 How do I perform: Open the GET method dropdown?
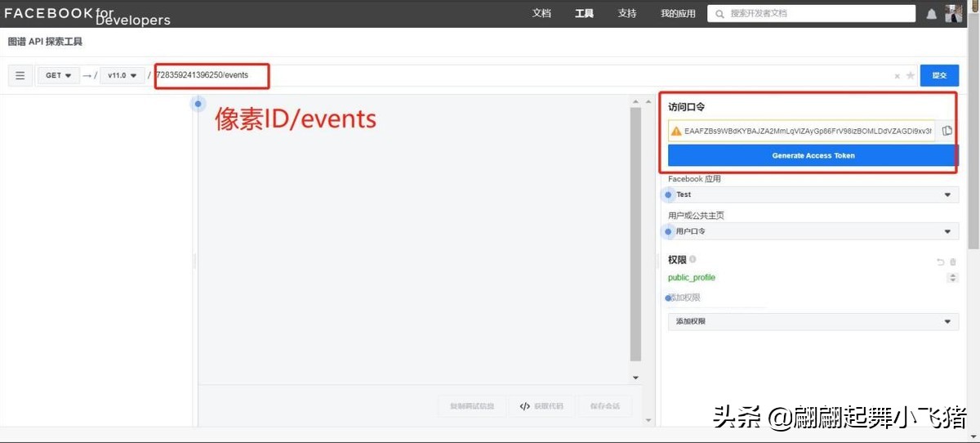pos(58,75)
